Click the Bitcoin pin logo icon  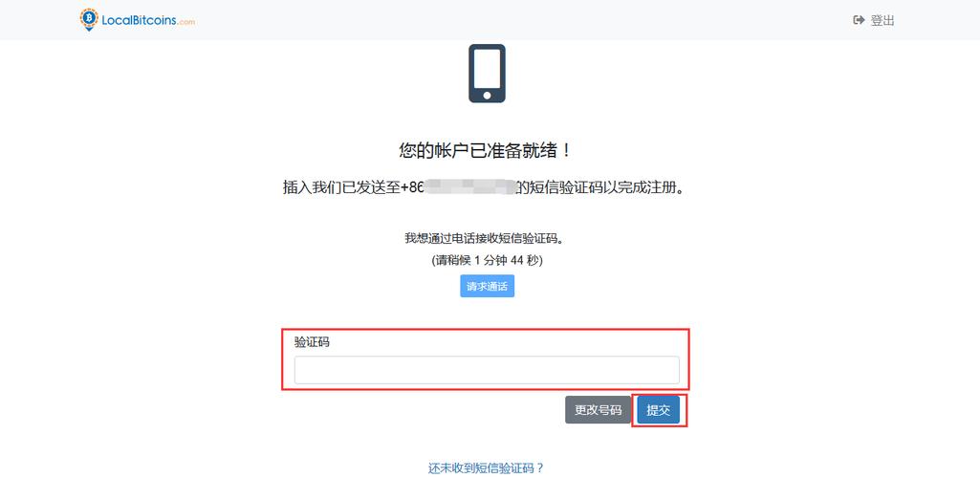coord(89,19)
